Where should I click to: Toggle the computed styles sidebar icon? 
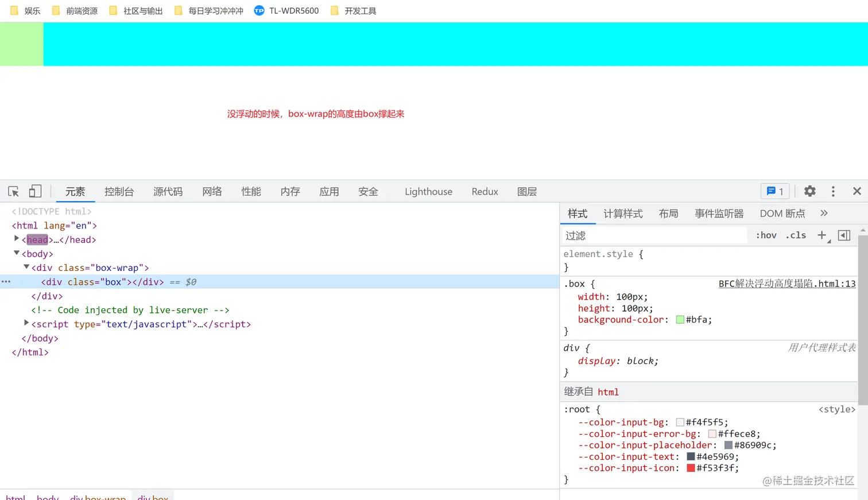[844, 235]
